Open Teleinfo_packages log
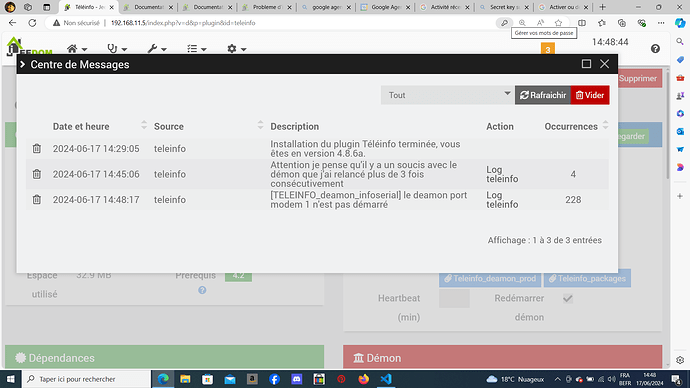 pos(587,278)
